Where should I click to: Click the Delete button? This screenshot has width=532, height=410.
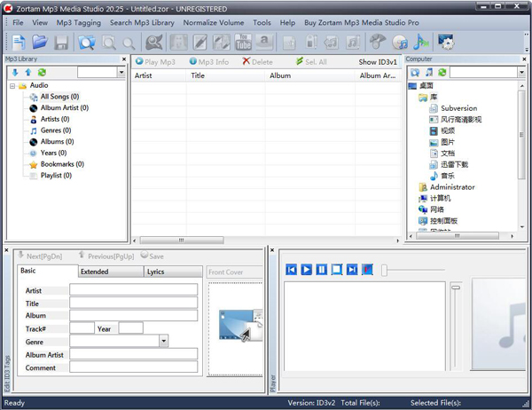257,62
